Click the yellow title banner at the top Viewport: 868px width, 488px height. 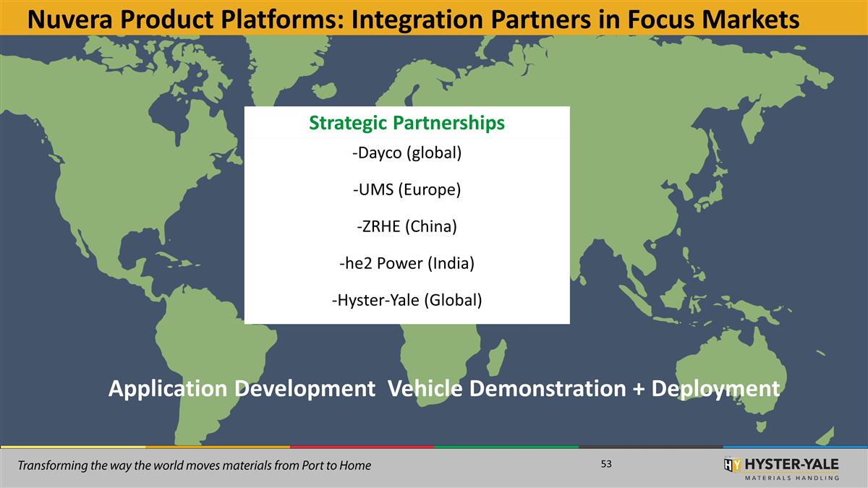(x=434, y=16)
